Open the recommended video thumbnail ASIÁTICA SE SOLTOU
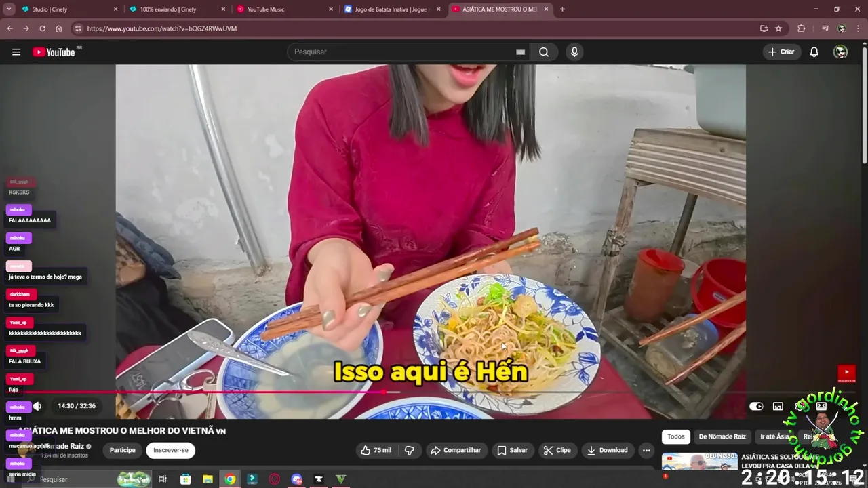This screenshot has height=488, width=868. coord(700,463)
